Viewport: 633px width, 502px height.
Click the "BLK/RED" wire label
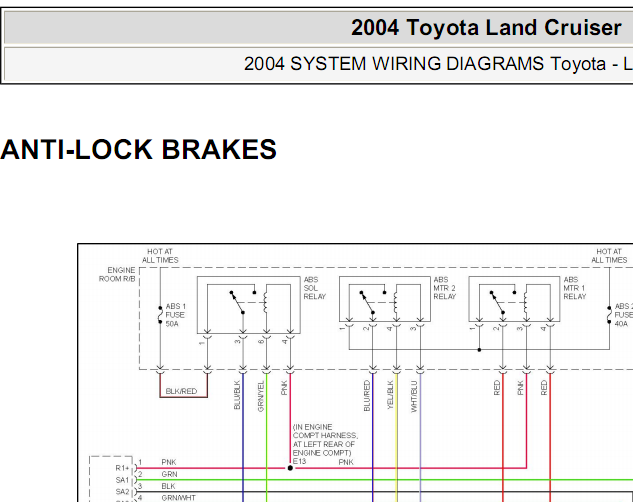(x=181, y=391)
